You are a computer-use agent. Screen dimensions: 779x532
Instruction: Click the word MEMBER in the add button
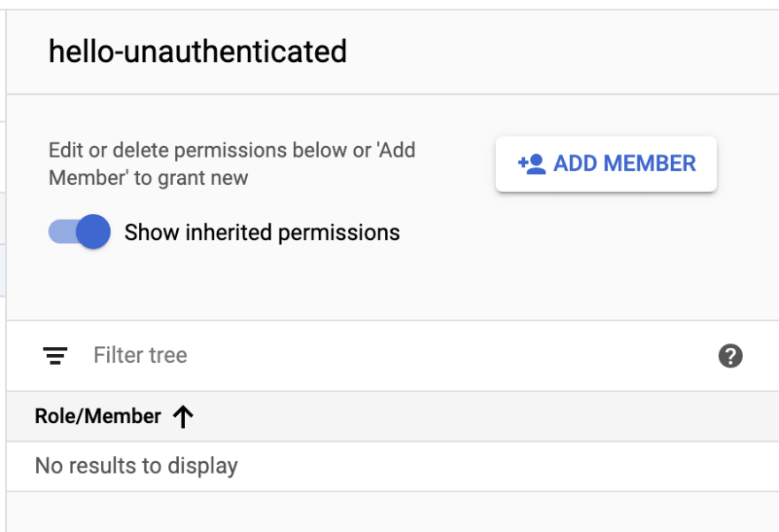tap(650, 164)
